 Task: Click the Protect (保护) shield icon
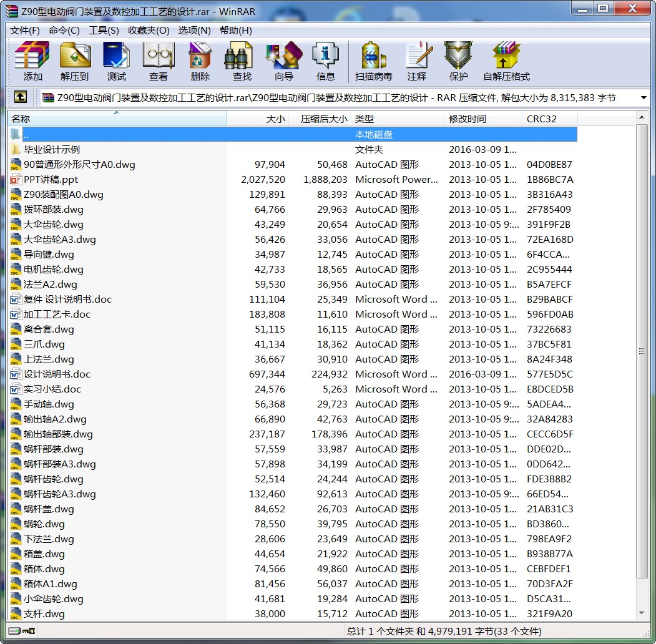(x=458, y=56)
